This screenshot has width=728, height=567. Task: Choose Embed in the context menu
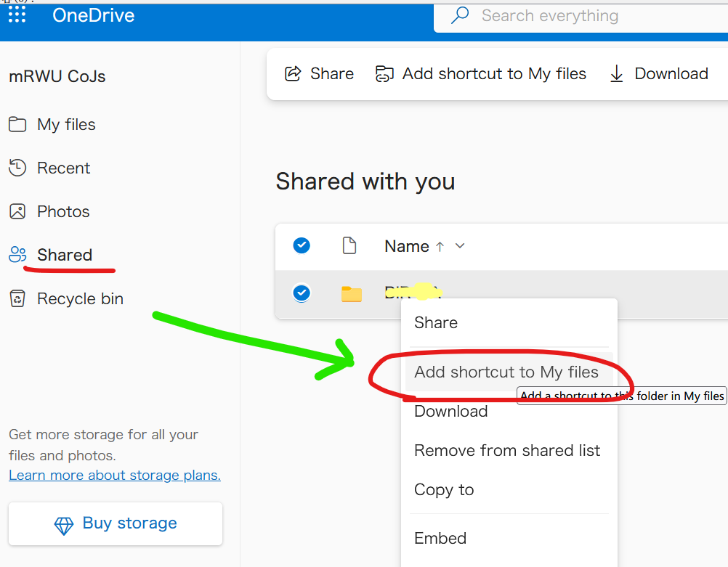[x=440, y=538]
